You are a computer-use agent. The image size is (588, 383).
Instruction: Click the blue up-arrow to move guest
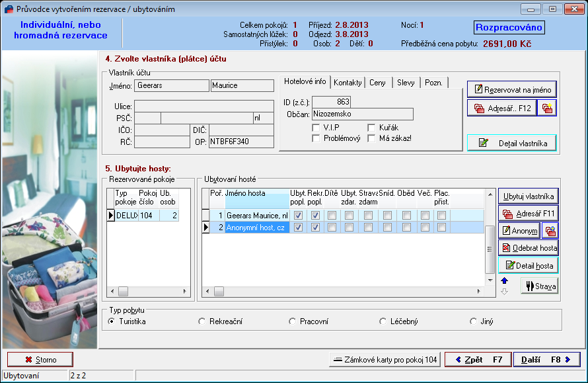(x=504, y=280)
